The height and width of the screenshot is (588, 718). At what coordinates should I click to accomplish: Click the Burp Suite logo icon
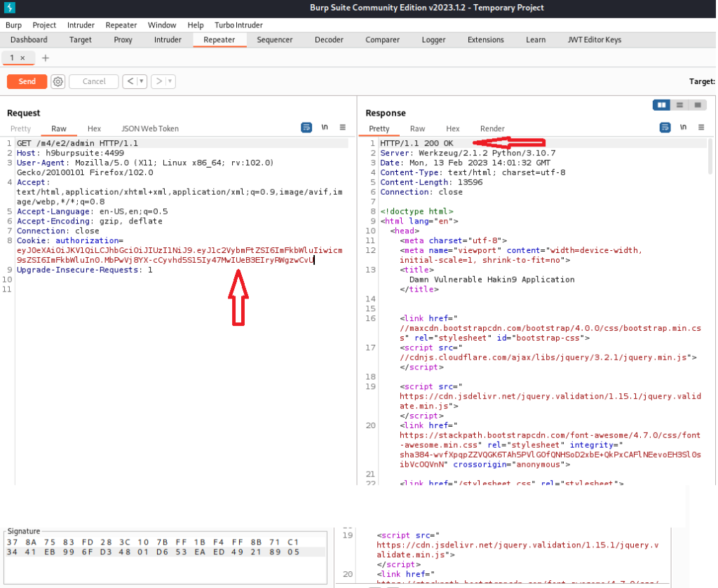pyautogui.click(x=10, y=7)
